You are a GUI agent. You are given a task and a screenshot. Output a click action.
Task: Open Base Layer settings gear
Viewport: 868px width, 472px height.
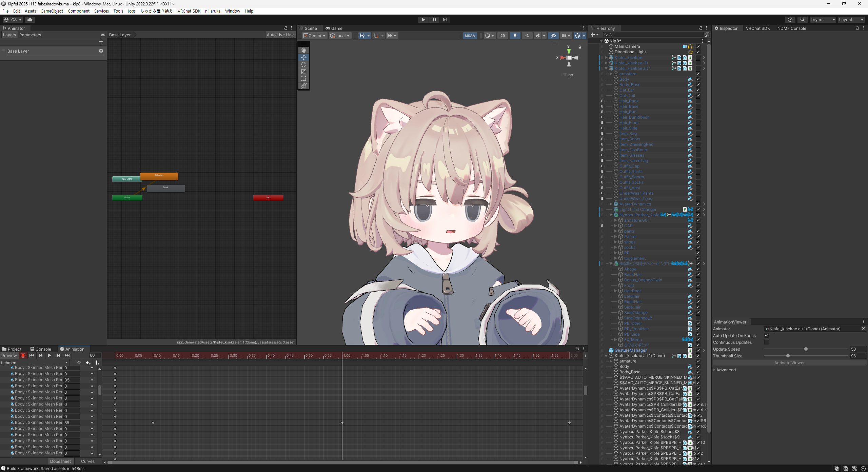pos(101,51)
